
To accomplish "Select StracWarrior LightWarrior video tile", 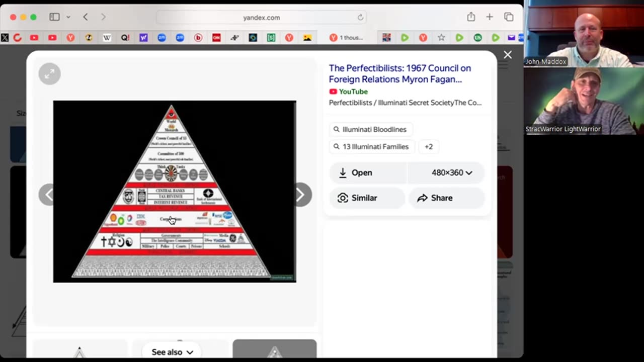I will [x=584, y=101].
